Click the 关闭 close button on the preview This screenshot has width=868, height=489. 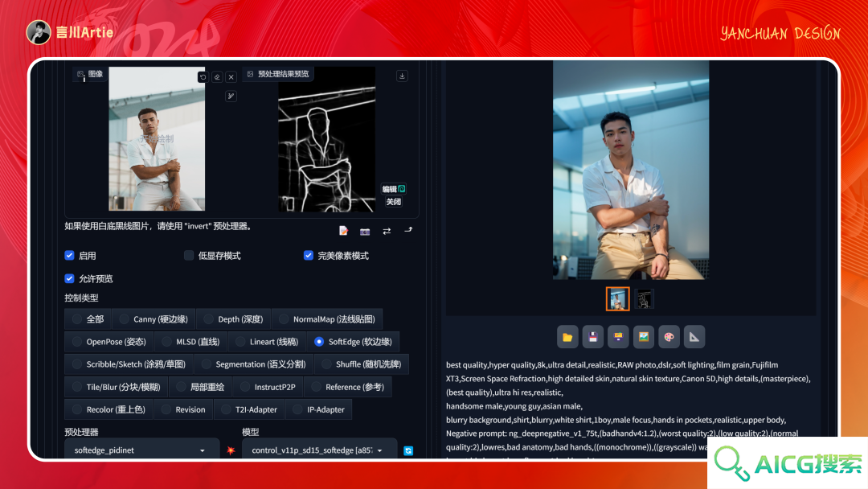coord(394,202)
